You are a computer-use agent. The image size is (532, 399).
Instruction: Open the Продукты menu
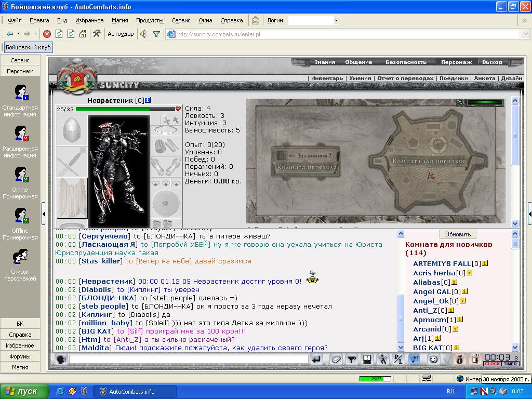150,20
